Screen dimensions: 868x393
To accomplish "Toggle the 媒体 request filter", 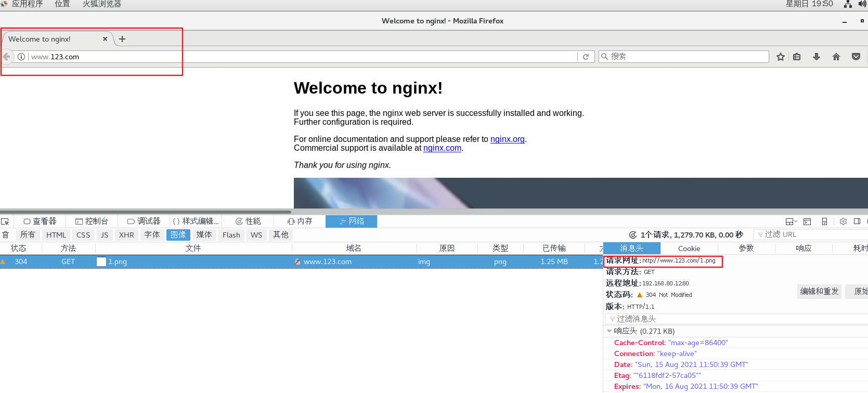I will [x=204, y=235].
